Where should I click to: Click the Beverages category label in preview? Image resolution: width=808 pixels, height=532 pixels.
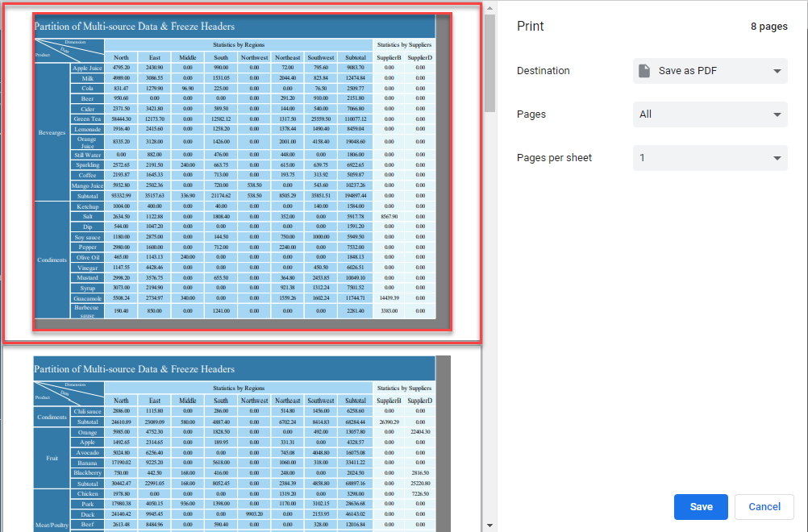pos(52,133)
